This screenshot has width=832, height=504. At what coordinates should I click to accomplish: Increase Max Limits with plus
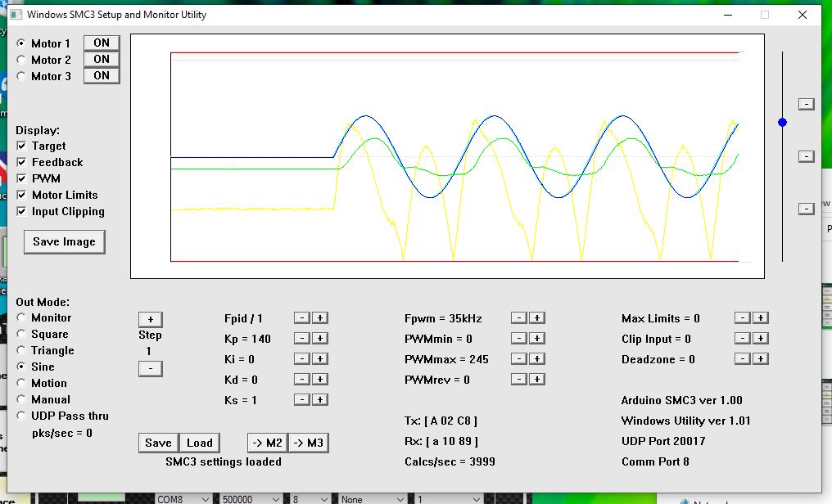pyautogui.click(x=761, y=318)
